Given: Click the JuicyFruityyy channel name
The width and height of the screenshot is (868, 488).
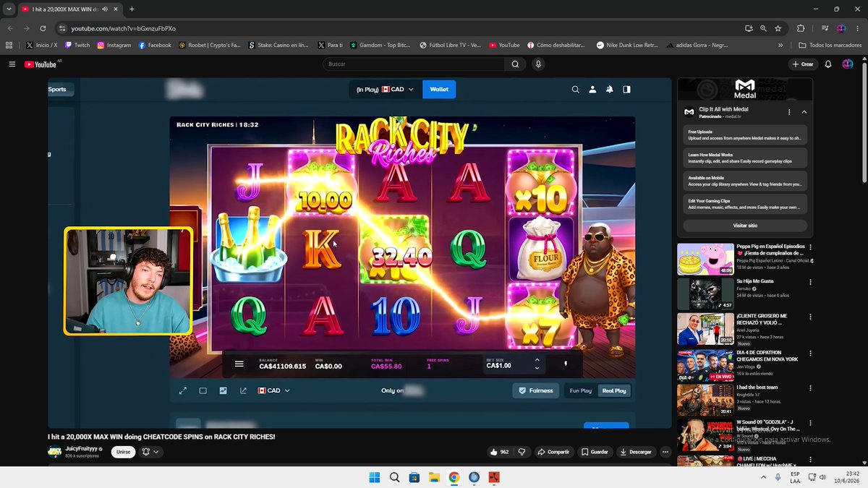Looking at the screenshot, I should point(82,449).
